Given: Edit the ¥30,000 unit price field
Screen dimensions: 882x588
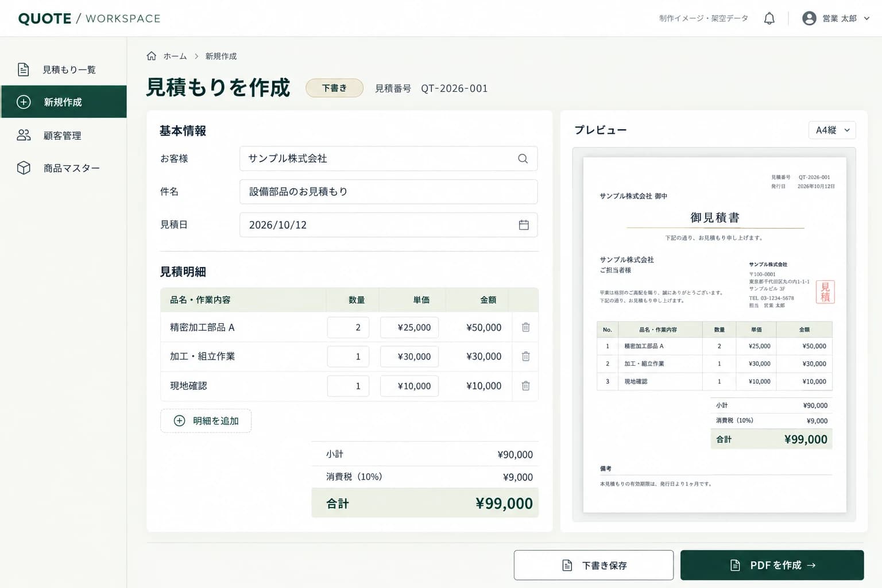Looking at the screenshot, I should point(409,357).
